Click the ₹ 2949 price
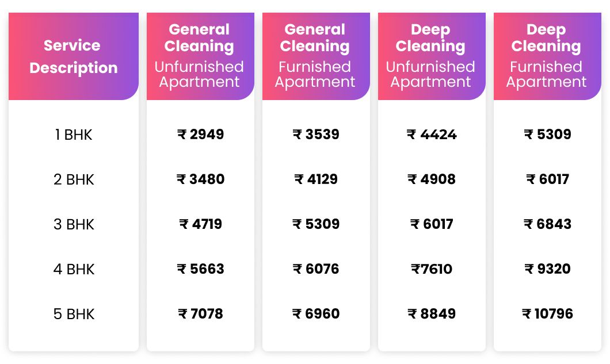Screen dimensions: 610x364 tap(200, 135)
